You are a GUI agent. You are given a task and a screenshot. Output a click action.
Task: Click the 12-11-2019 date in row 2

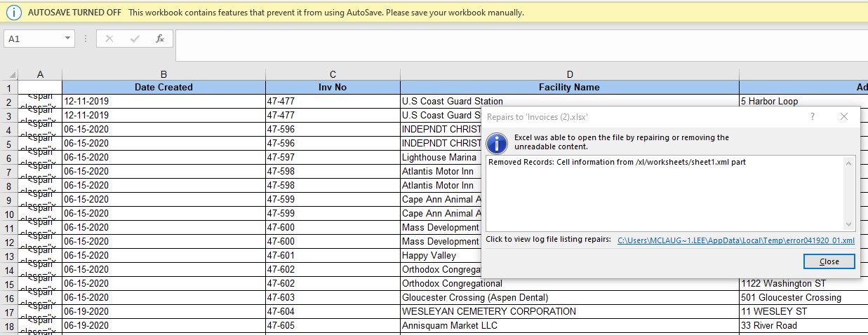pyautogui.click(x=163, y=102)
